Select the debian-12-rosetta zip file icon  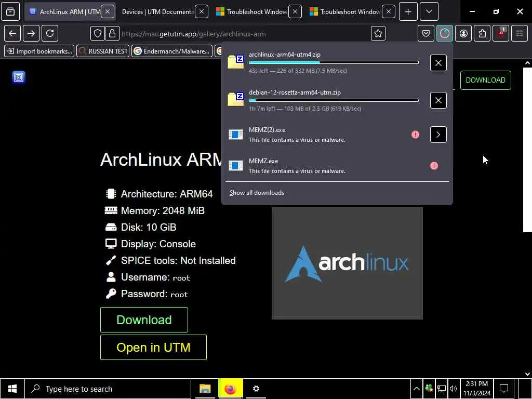pos(236,99)
